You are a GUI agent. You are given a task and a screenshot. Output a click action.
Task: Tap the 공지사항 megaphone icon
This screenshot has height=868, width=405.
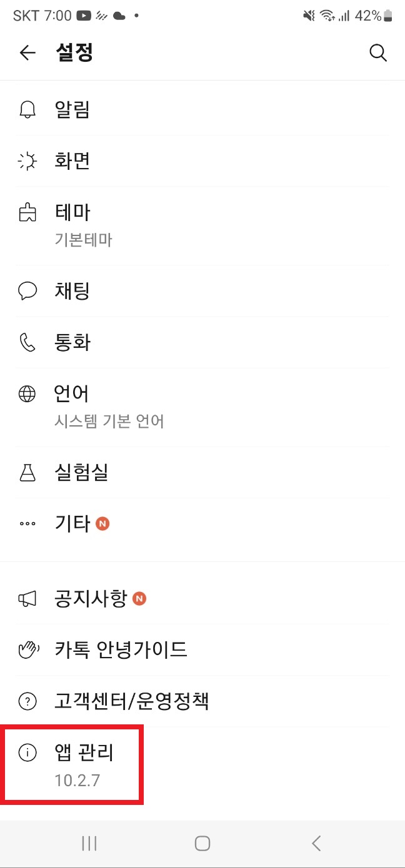(27, 598)
